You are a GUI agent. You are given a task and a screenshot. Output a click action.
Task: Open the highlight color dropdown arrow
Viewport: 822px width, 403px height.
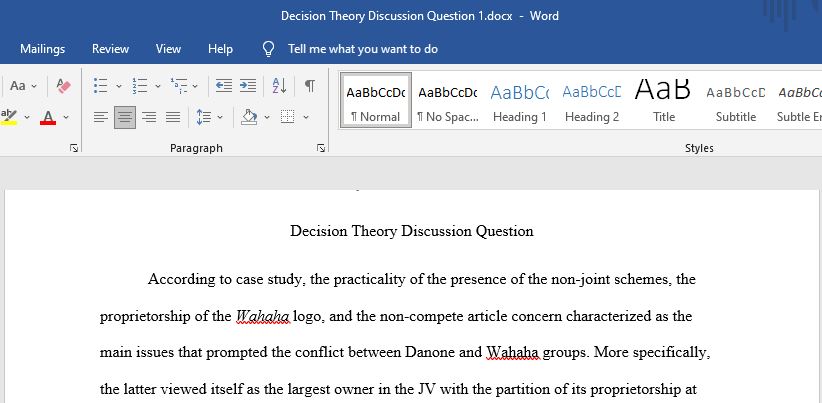point(27,117)
